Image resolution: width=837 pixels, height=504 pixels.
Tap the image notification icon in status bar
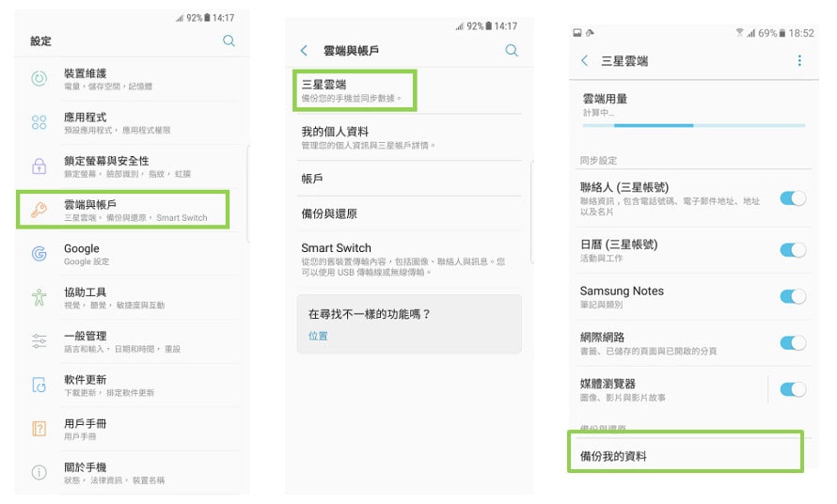tap(577, 33)
